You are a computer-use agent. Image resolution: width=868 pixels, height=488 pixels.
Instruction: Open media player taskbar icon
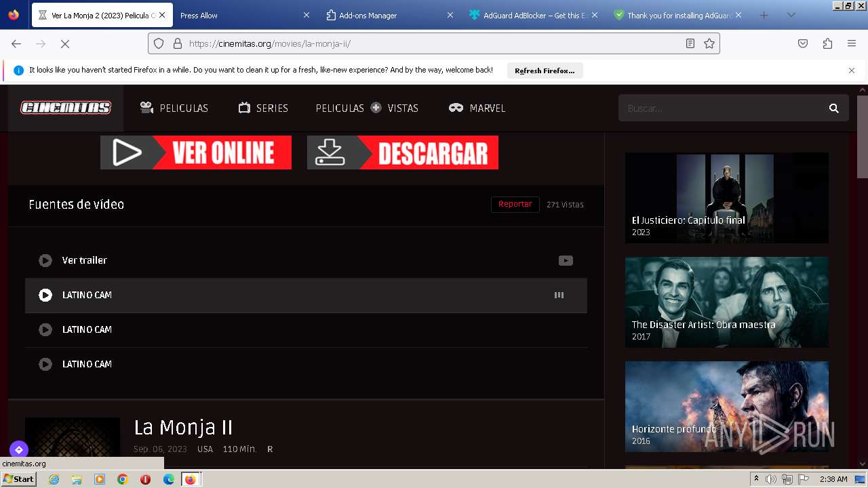click(100, 479)
